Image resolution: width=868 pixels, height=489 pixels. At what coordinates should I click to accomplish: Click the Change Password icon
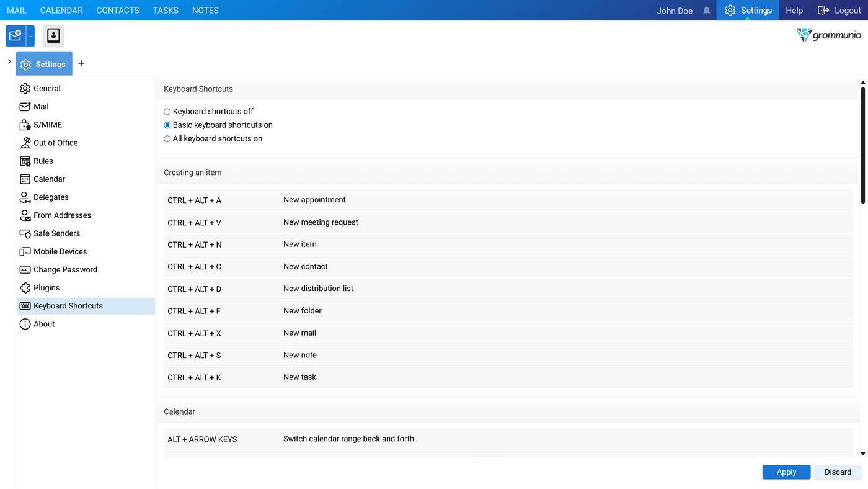(x=25, y=270)
